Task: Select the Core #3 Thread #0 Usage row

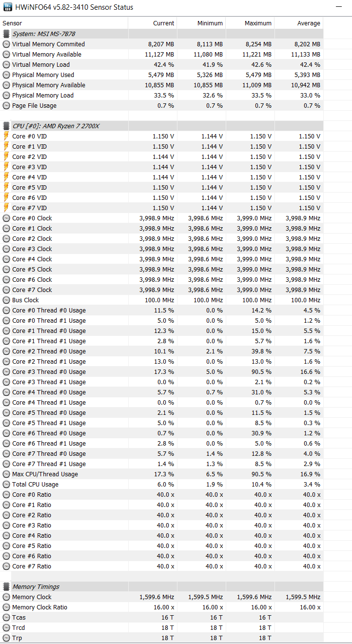Action: tap(161, 371)
